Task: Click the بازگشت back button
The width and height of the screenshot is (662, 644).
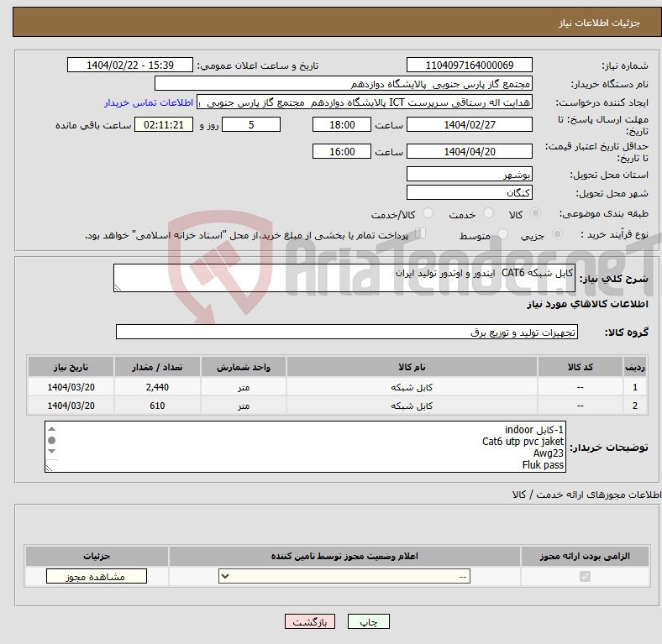Action: tap(310, 621)
